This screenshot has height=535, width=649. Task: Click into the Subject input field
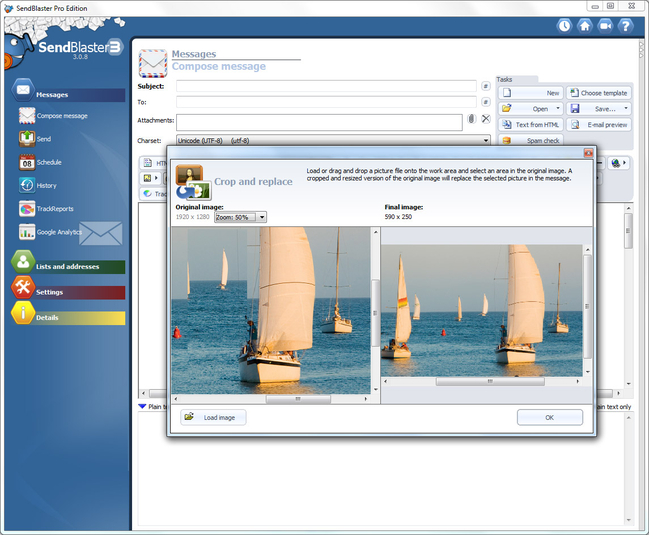click(x=326, y=86)
